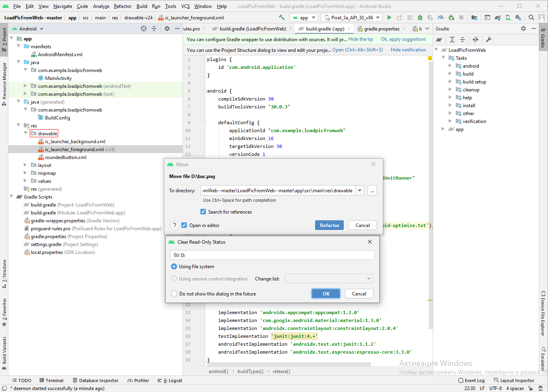Click Refactor button in Move dialog
Screen dimensions: 548x392
329,225
